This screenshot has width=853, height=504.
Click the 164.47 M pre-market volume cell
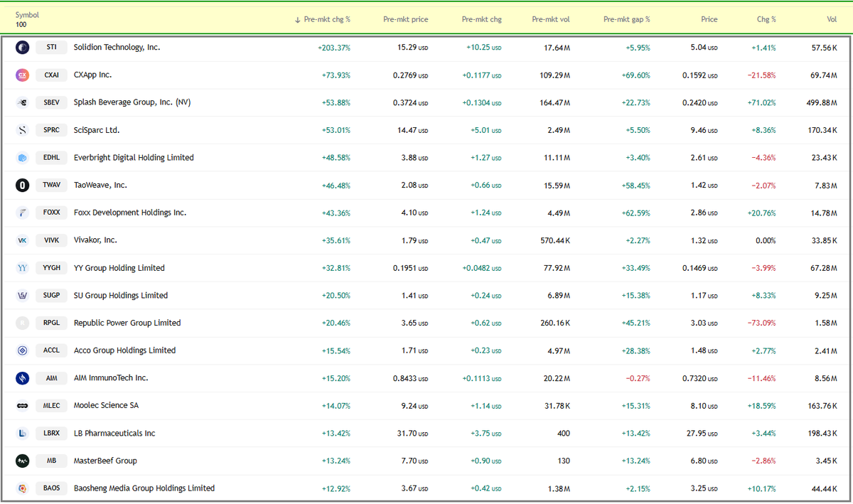click(555, 102)
